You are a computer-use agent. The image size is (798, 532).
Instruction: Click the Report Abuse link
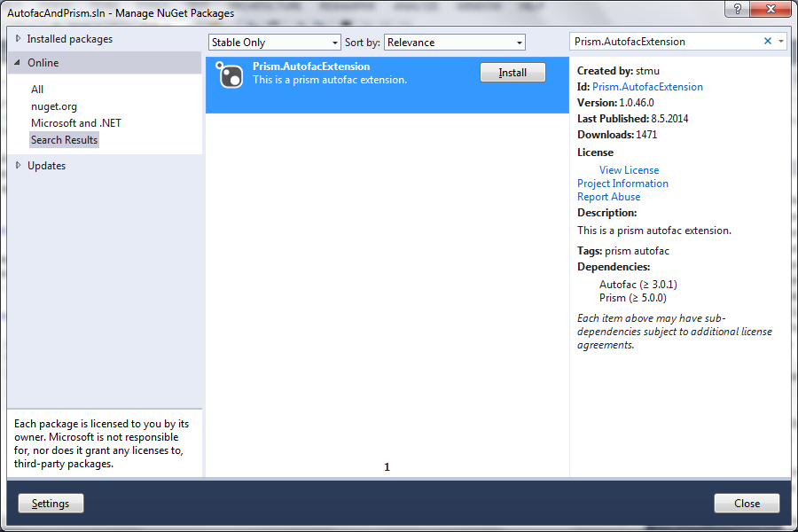(x=608, y=197)
